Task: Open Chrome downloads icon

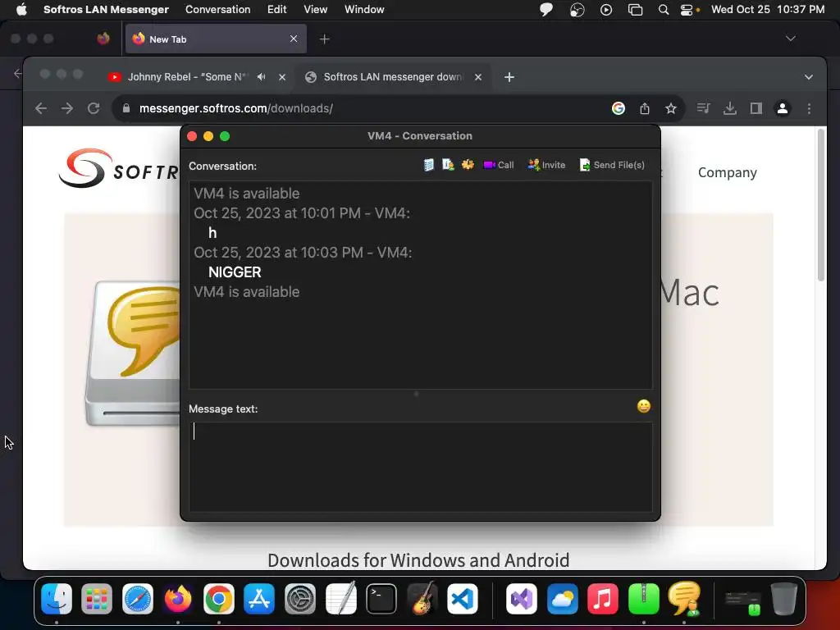Action: click(x=729, y=108)
